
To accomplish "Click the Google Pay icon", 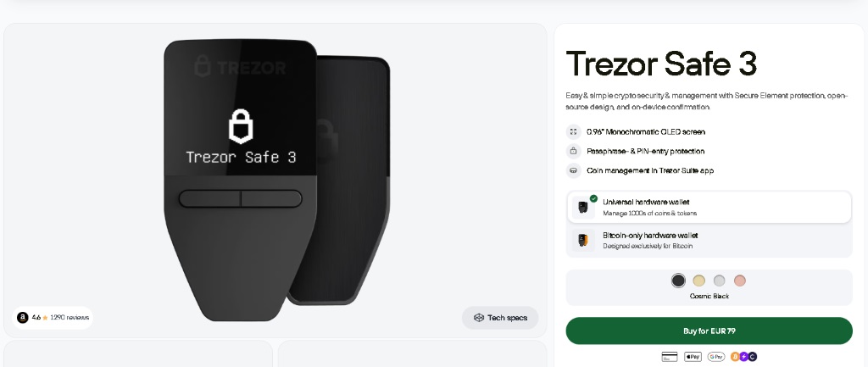I will pos(715,357).
